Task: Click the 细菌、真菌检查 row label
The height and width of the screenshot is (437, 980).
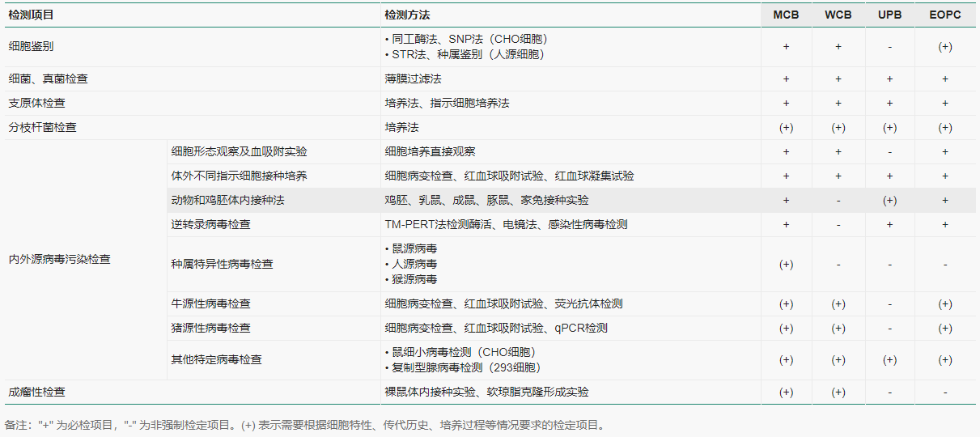Action: pyautogui.click(x=49, y=79)
